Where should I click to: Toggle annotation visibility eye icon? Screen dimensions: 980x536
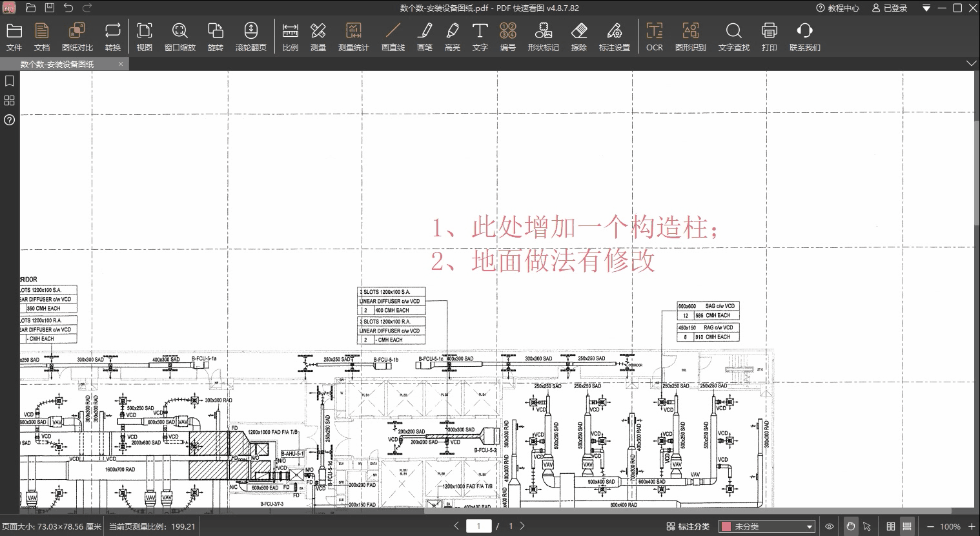[830, 526]
